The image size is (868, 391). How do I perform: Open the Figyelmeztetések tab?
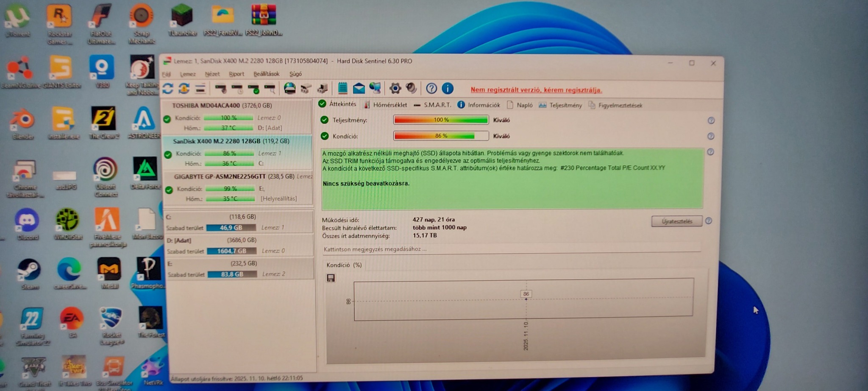click(615, 105)
